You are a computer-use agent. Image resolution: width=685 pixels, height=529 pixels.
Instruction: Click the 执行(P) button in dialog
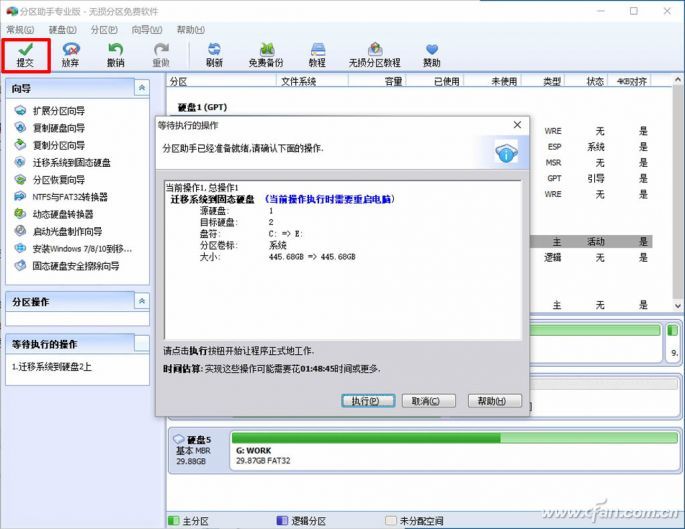tap(360, 401)
